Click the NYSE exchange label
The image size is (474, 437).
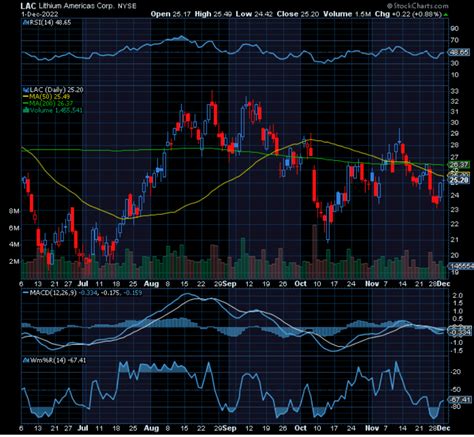[127, 6]
